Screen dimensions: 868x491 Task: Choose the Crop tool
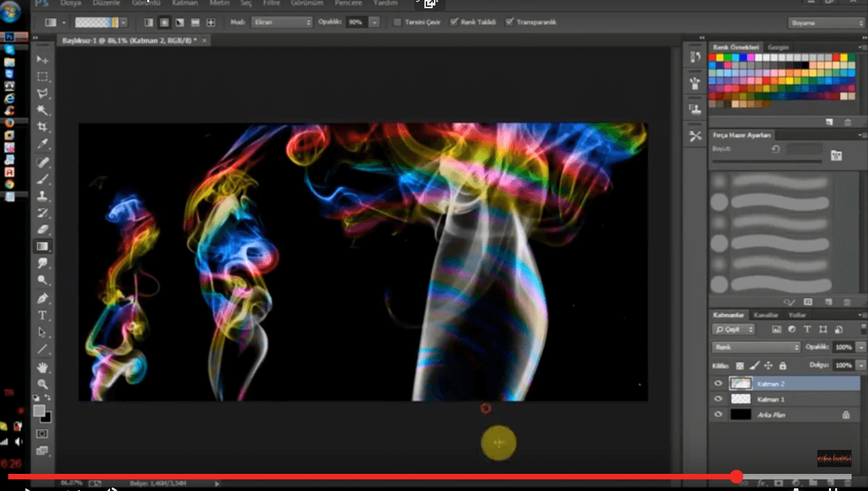tap(42, 127)
